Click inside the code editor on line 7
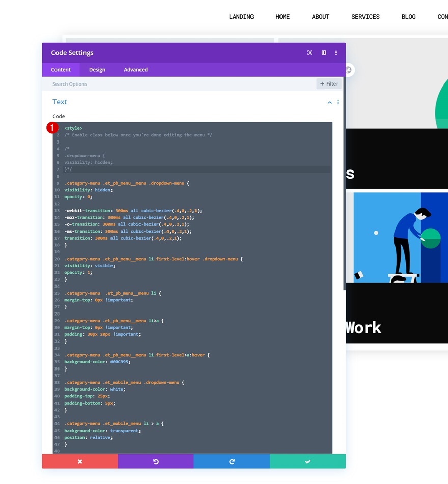 pyautogui.click(x=197, y=169)
